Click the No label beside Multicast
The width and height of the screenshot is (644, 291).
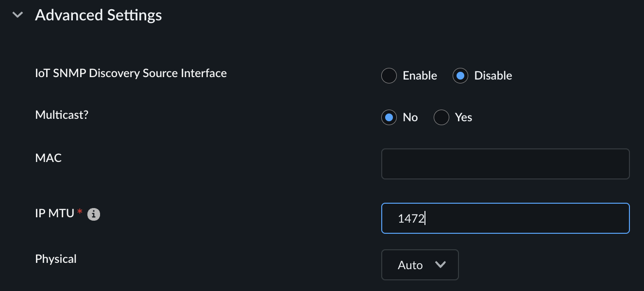(x=410, y=117)
